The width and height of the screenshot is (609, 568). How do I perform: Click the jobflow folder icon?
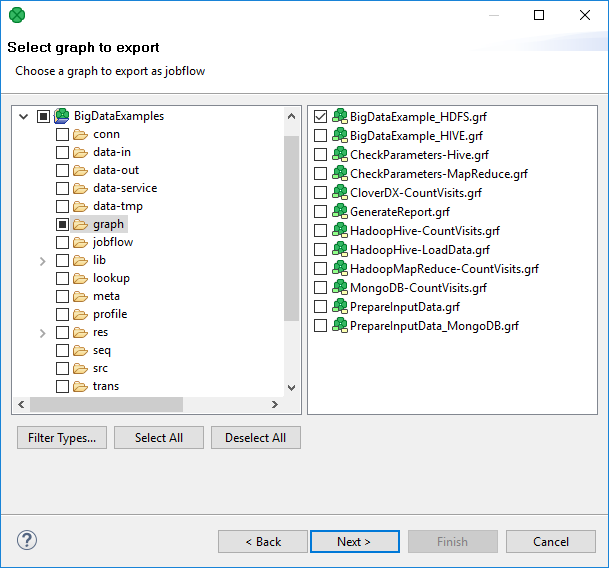(80, 242)
